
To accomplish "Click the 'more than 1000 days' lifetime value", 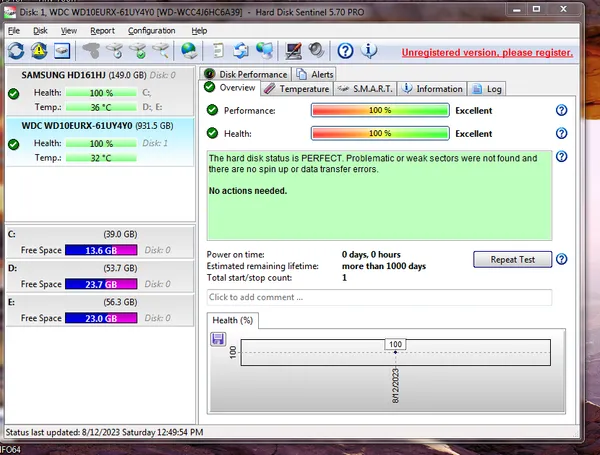I will tap(384, 266).
